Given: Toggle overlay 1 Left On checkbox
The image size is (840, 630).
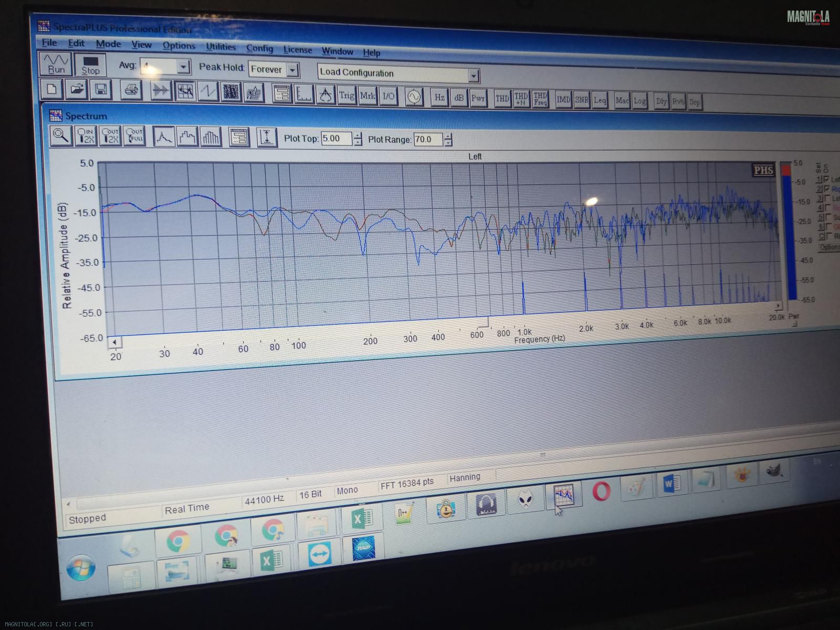Looking at the screenshot, I should 826,180.
